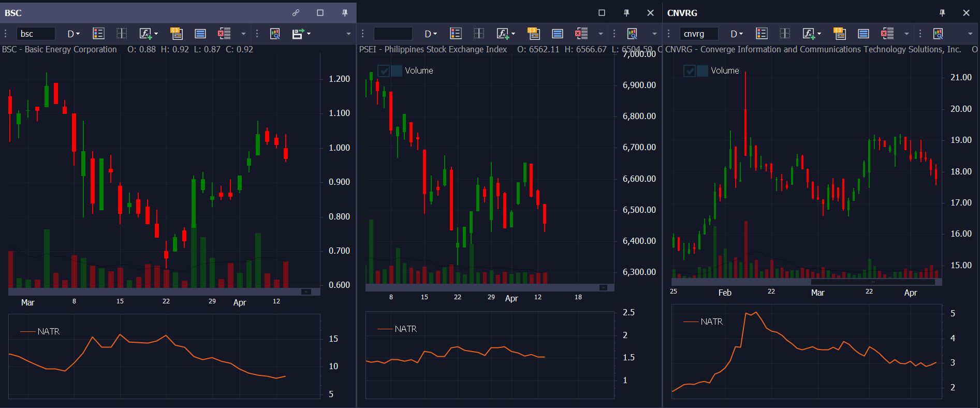Click the NATR indicator label under the BSC chart
The height and width of the screenshot is (408, 980).
[48, 331]
